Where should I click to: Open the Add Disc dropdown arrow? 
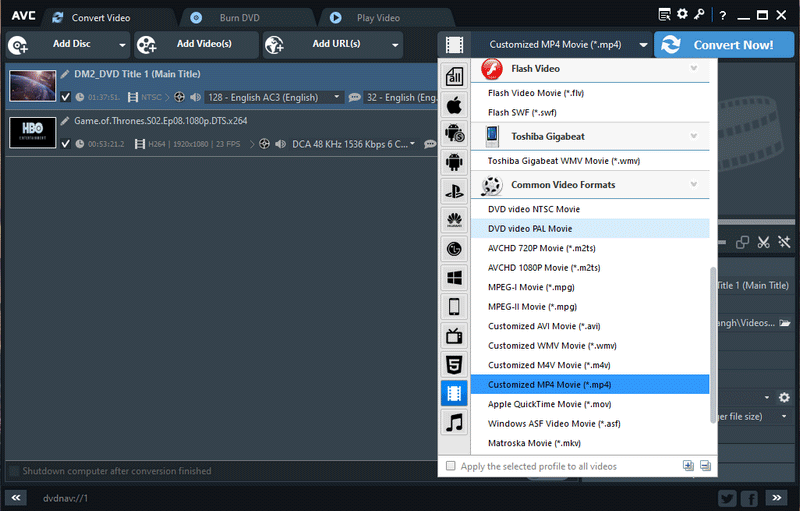122,45
